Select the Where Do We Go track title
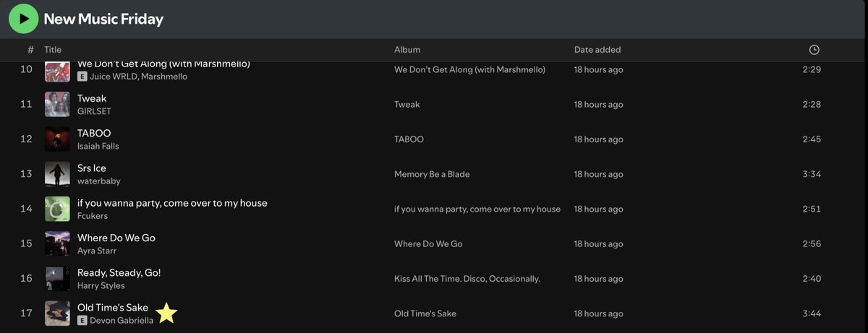This screenshot has width=868, height=333. click(x=116, y=238)
